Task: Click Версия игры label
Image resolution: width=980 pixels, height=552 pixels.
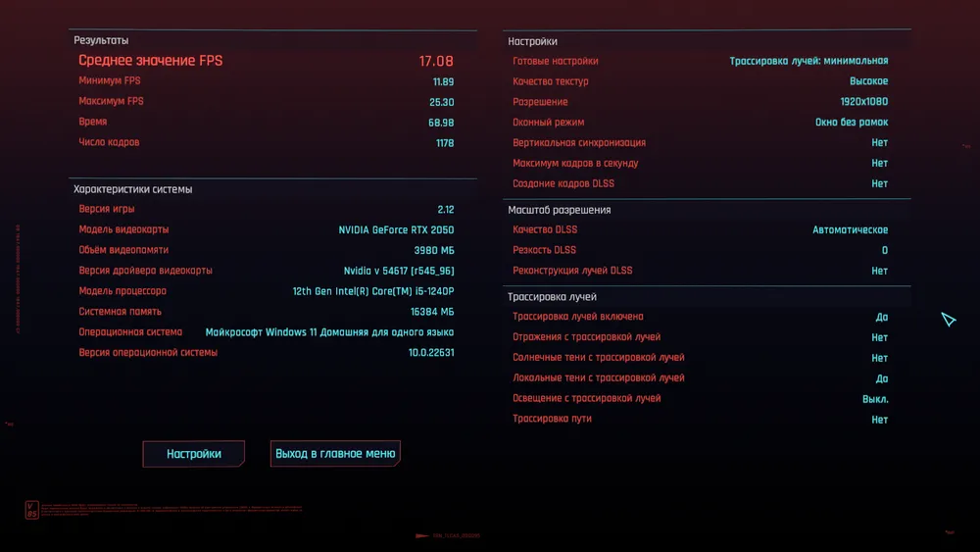Action: [x=107, y=209]
